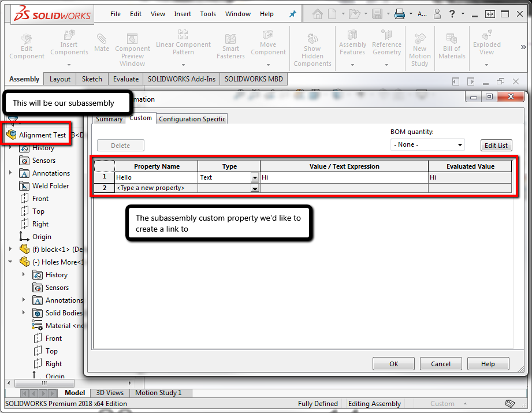
Task: Expand the Annotations folder under Alignment Test
Action: (10, 173)
